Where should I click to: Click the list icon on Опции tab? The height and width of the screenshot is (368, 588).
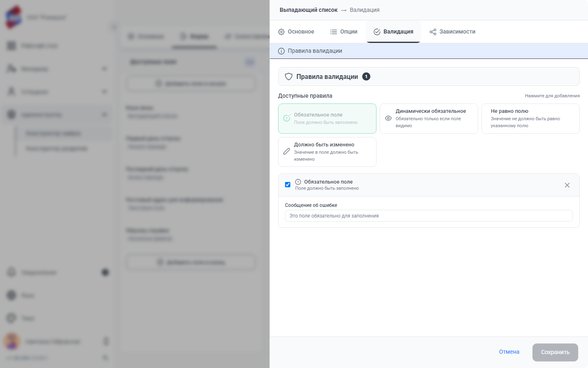[334, 32]
